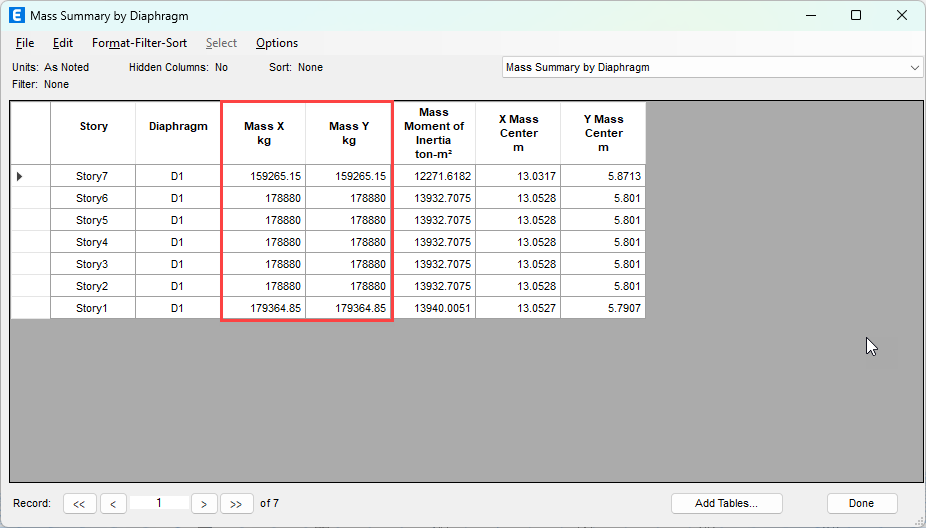Click the record number input field
Viewport: 926px width, 528px height.
pyautogui.click(x=158, y=503)
